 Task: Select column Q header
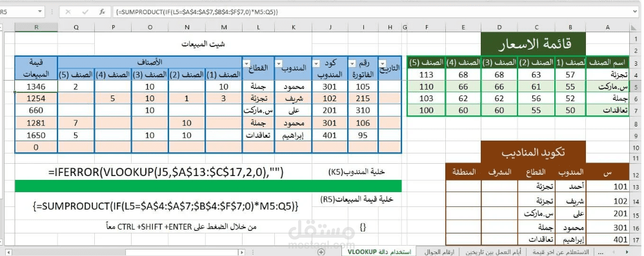coord(76,28)
